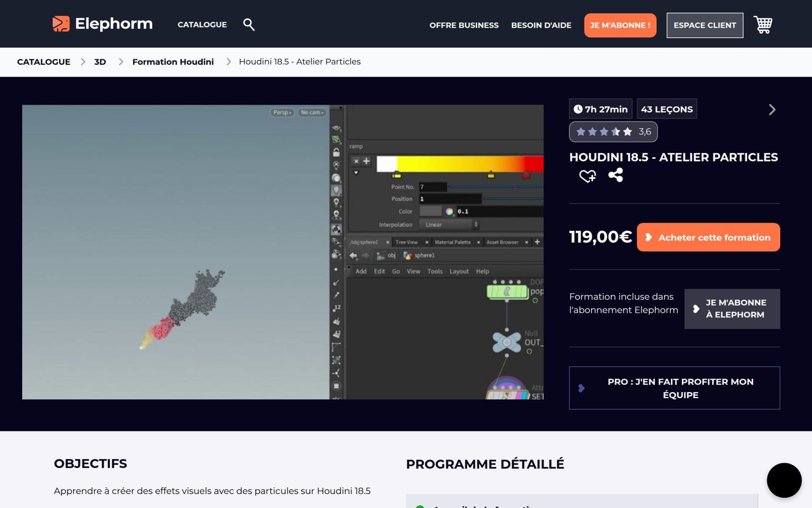Click the sphere1 path icon in network
Image resolution: width=812 pixels, height=508 pixels.
coord(408,255)
